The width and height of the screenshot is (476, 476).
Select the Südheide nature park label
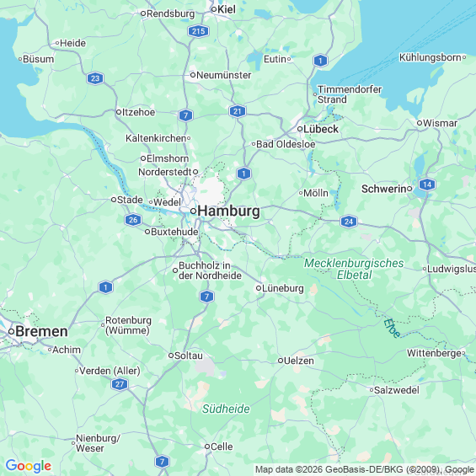click(x=226, y=409)
